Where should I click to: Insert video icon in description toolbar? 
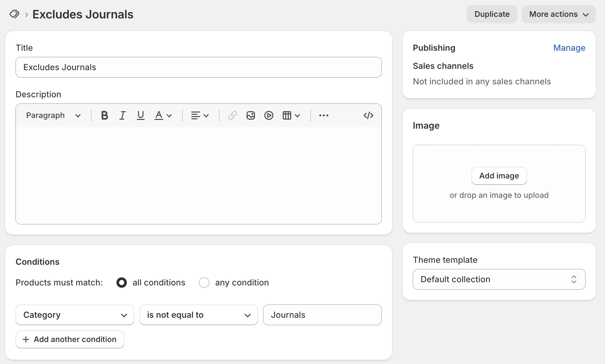(269, 115)
